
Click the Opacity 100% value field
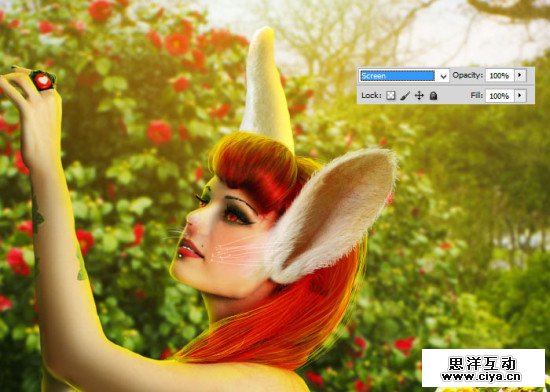point(499,76)
